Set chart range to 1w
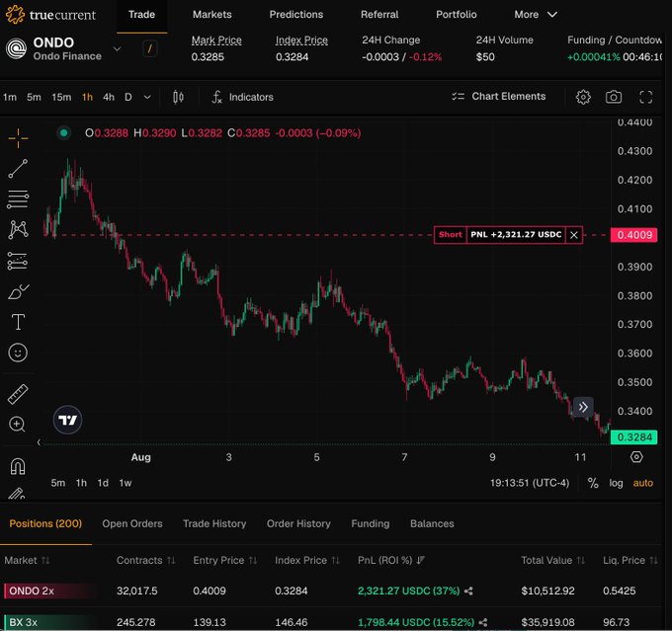 tap(126, 483)
